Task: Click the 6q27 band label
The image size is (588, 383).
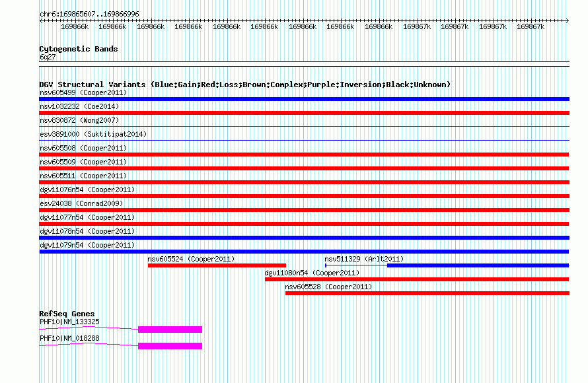Action: 48,57
